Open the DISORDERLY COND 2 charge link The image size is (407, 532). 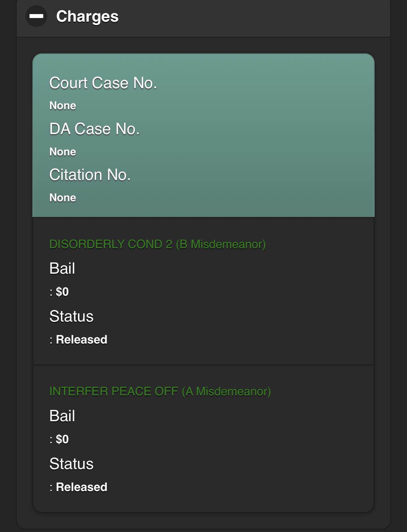point(157,244)
